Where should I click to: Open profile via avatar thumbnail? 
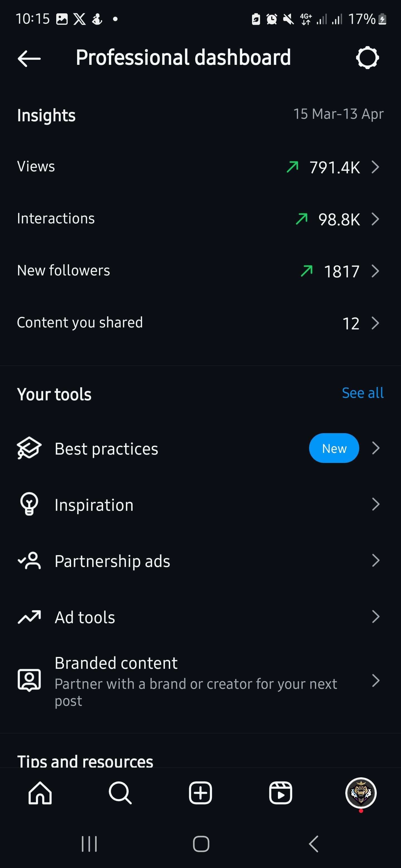pos(361,793)
